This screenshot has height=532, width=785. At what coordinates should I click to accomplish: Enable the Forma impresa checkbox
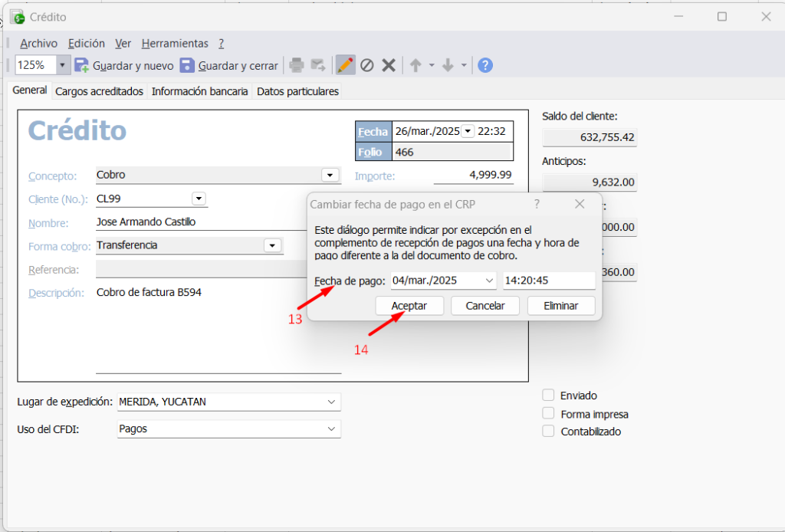coord(548,413)
